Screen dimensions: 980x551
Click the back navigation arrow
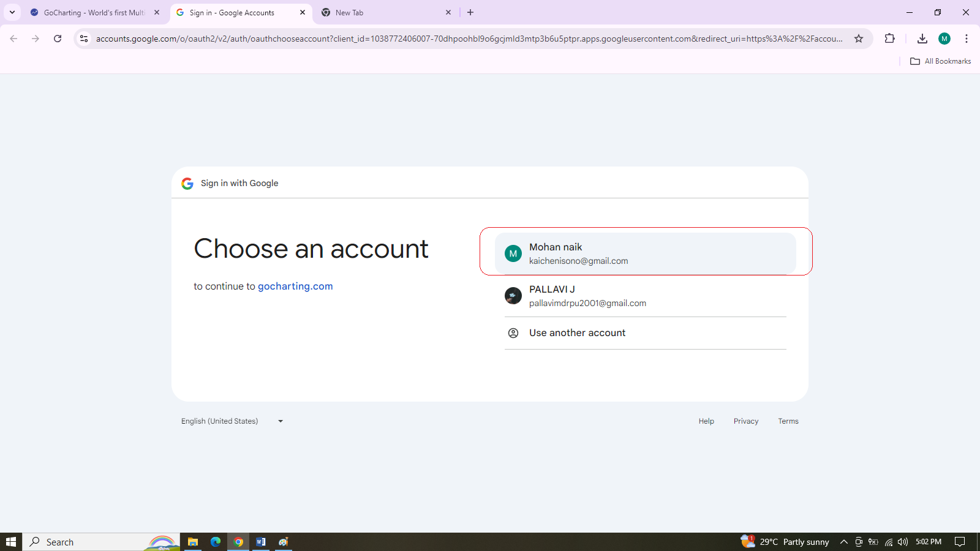[x=13, y=38]
